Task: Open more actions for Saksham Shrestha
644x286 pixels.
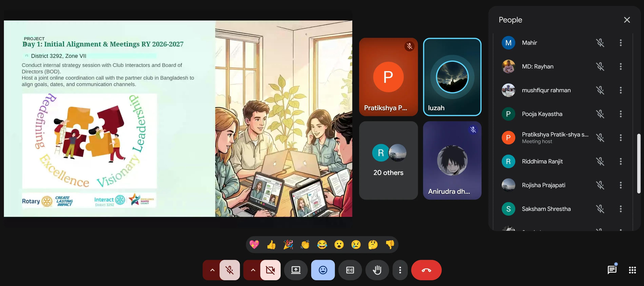Action: click(620, 209)
